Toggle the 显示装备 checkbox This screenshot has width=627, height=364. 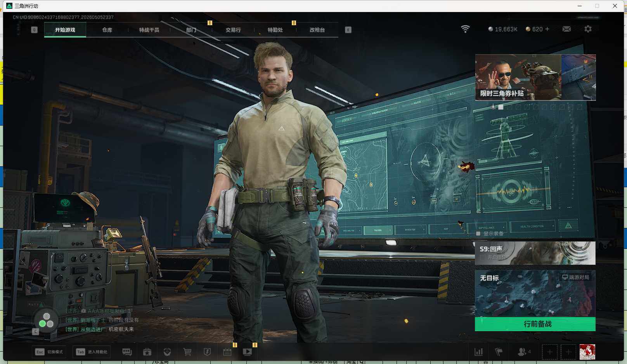(478, 233)
